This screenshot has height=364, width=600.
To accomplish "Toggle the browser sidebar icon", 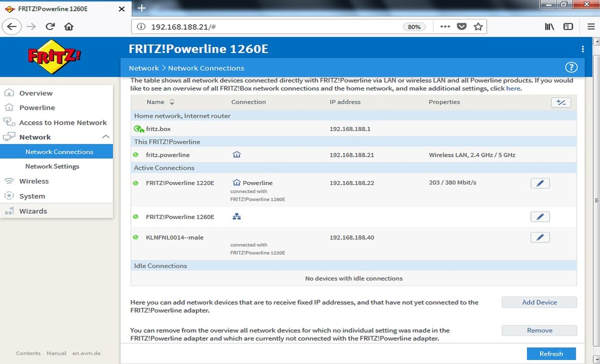I will (x=568, y=27).
